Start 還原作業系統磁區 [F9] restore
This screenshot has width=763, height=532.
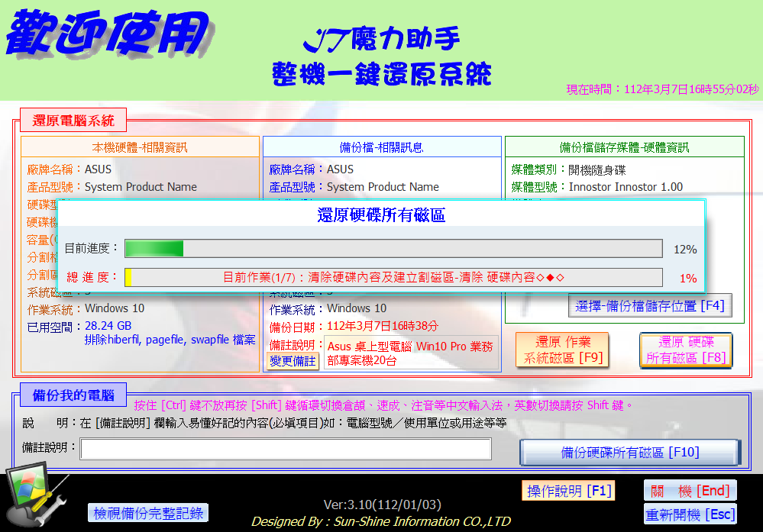tap(563, 350)
